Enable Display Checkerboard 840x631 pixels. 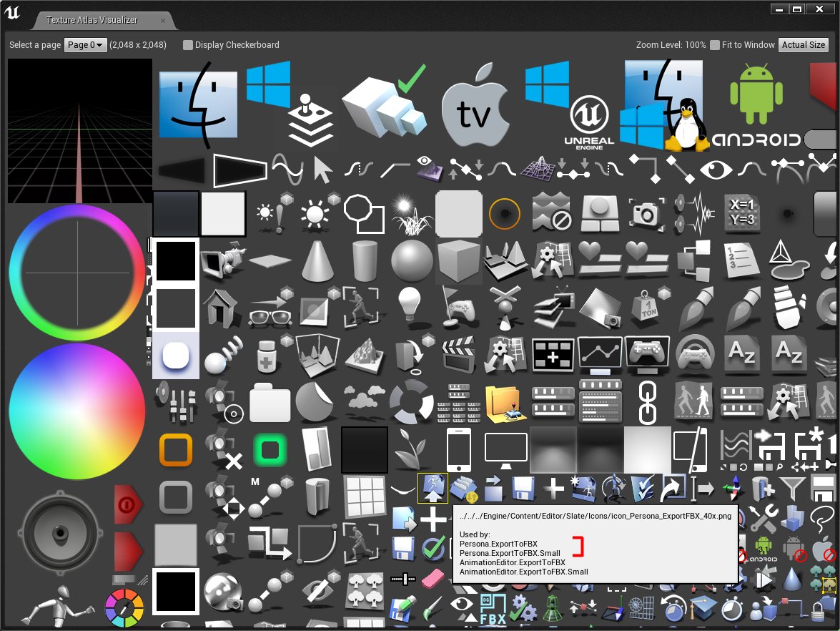coord(187,44)
